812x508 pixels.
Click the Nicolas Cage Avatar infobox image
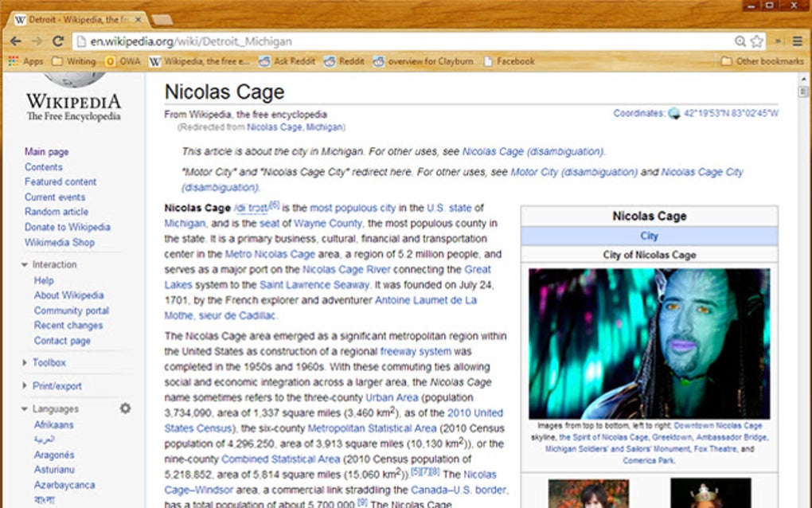[x=649, y=342]
